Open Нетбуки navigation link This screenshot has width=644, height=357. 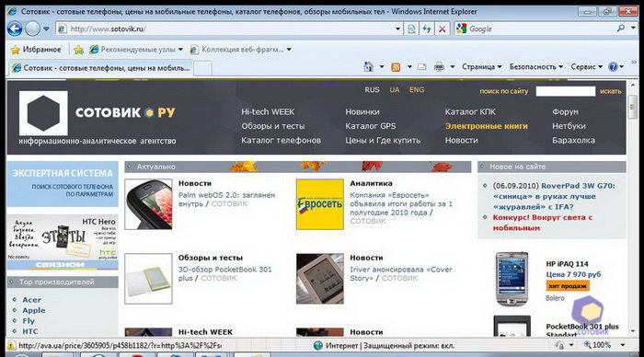pyautogui.click(x=569, y=126)
